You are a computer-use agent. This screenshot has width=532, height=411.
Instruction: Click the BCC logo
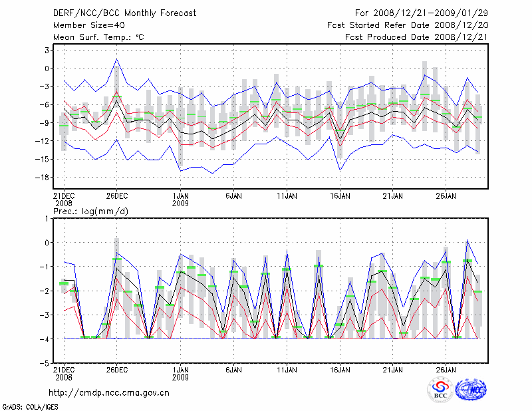click(x=440, y=388)
